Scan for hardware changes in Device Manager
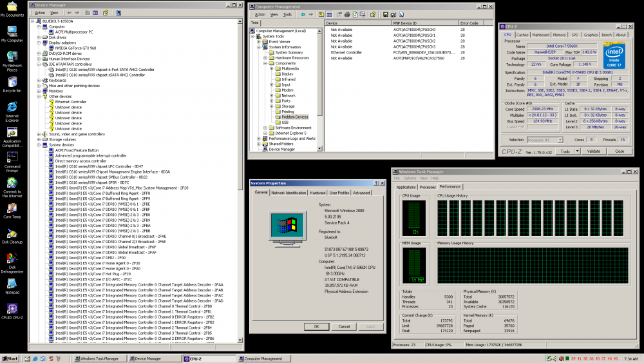The image size is (644, 363). tap(118, 13)
